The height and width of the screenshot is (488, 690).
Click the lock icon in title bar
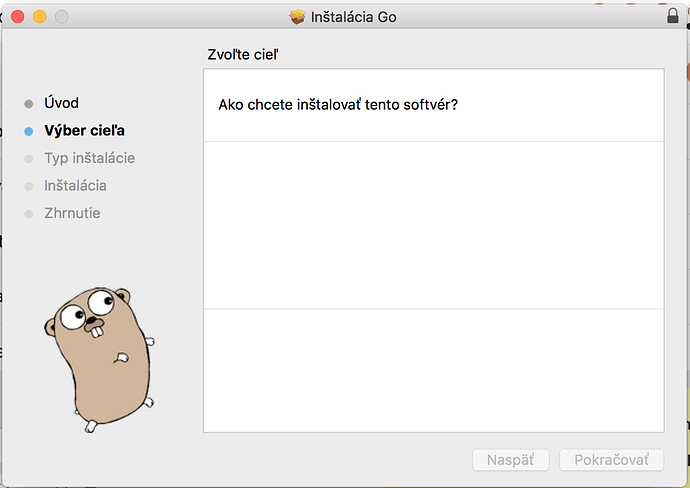coord(672,16)
